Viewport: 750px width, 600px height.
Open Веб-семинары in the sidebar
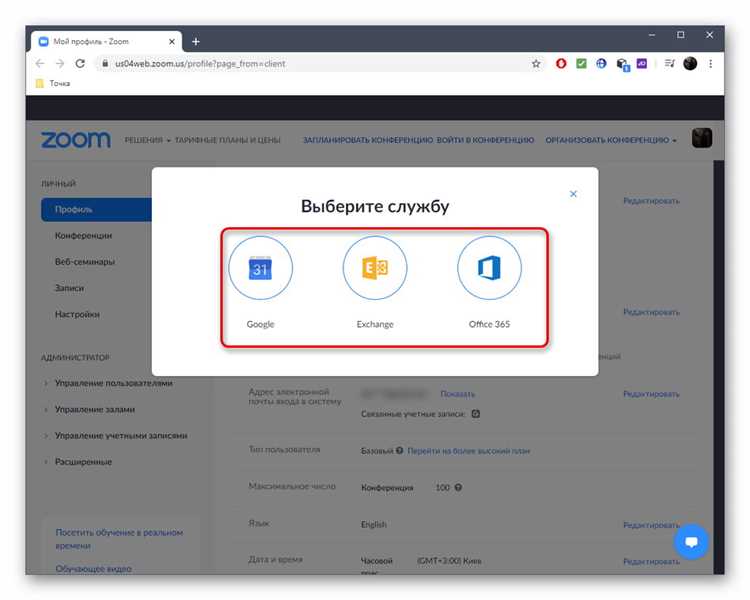(x=85, y=262)
